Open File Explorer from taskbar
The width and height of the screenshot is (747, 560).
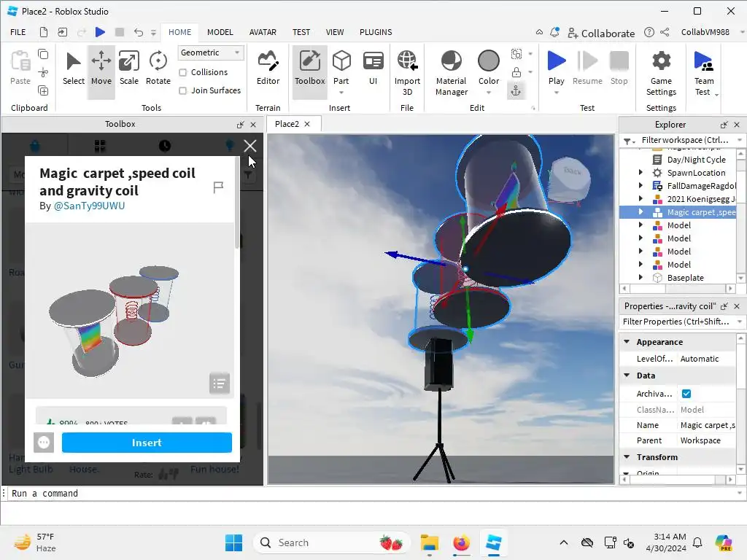(x=429, y=542)
